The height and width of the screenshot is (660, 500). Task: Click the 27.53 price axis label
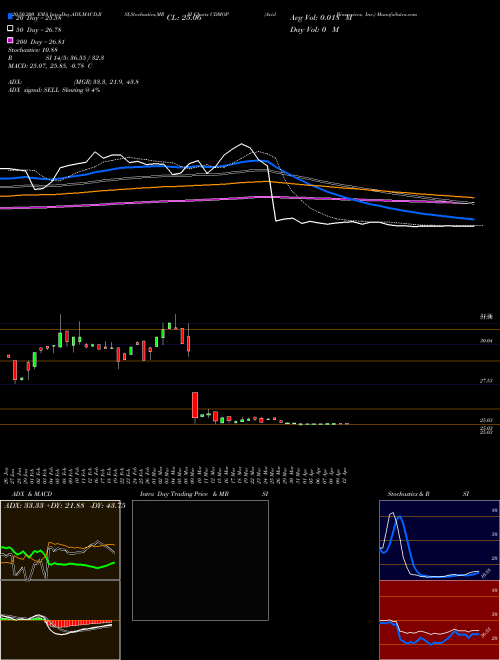point(487,381)
